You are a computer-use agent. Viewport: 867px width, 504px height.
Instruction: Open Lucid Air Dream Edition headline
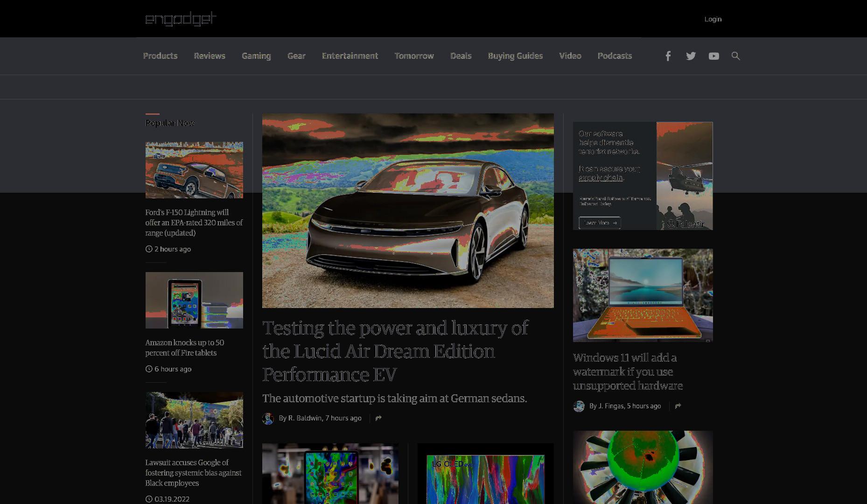click(395, 351)
